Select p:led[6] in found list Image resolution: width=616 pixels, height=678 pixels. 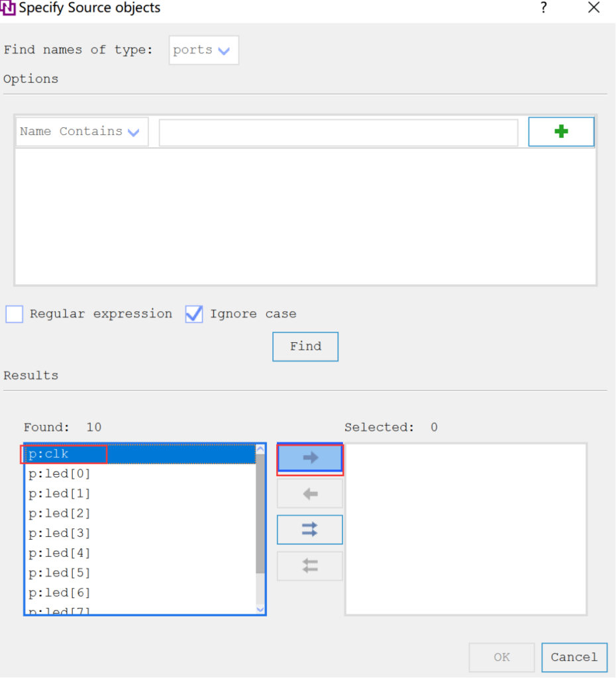click(60, 593)
